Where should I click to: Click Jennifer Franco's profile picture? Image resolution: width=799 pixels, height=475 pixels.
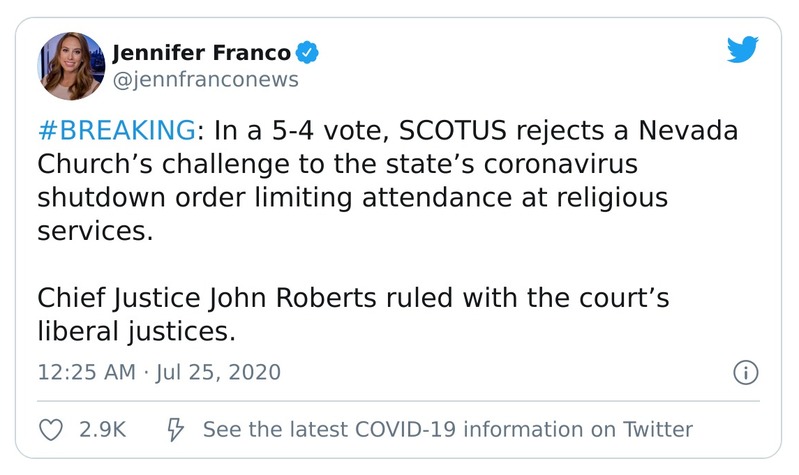click(70, 66)
